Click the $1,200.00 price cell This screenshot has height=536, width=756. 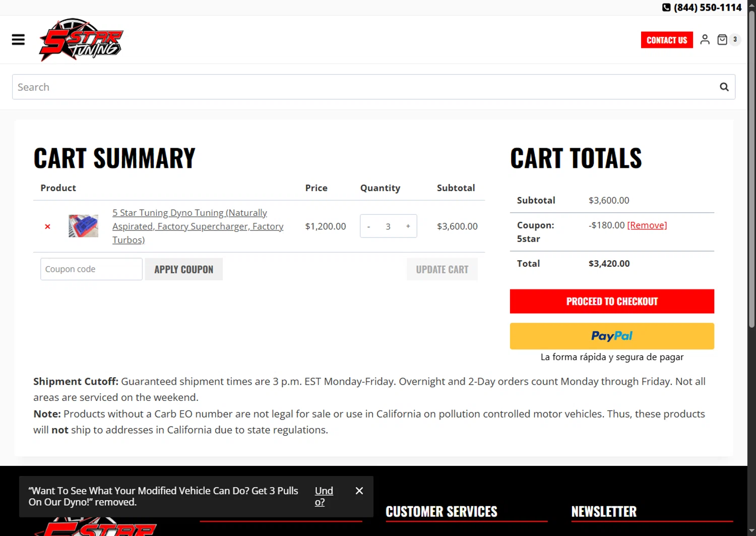pyautogui.click(x=326, y=226)
